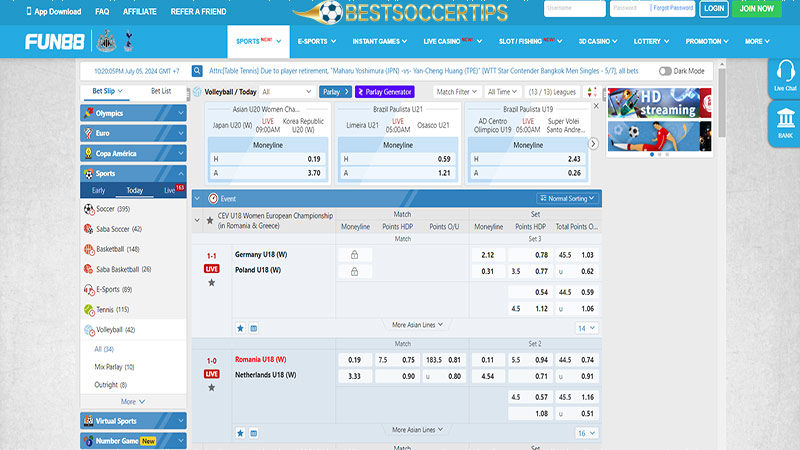Favorite the CEV U18 Women league star
Screen dimensions: 800x450
tap(210, 220)
